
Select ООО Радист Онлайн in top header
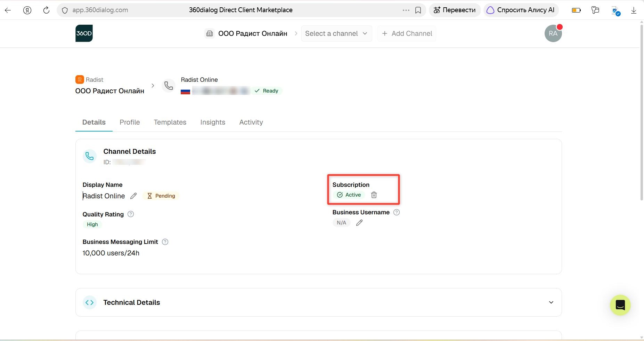point(253,33)
